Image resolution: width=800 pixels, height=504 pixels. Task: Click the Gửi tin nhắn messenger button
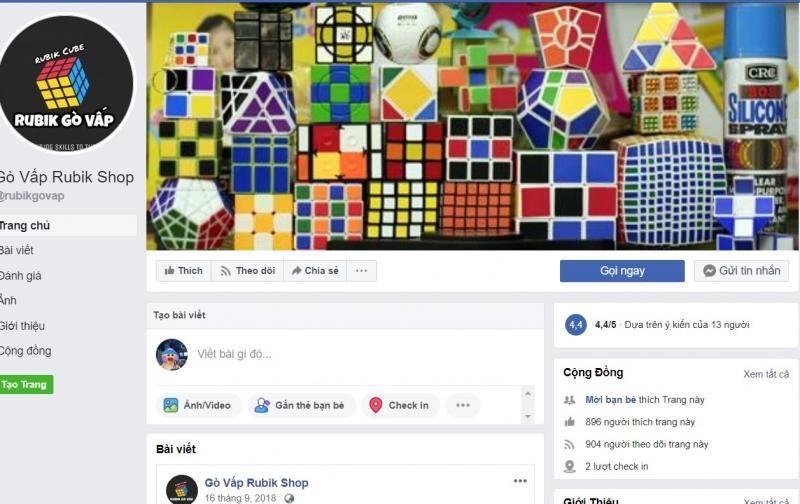click(x=741, y=271)
